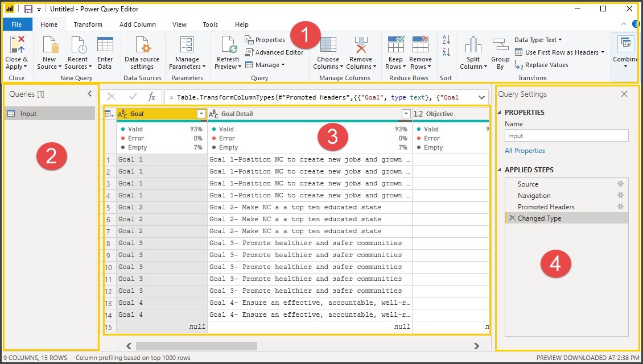The width and height of the screenshot is (643, 364).
Task: Open table menu icon at grid corner
Action: (x=109, y=114)
